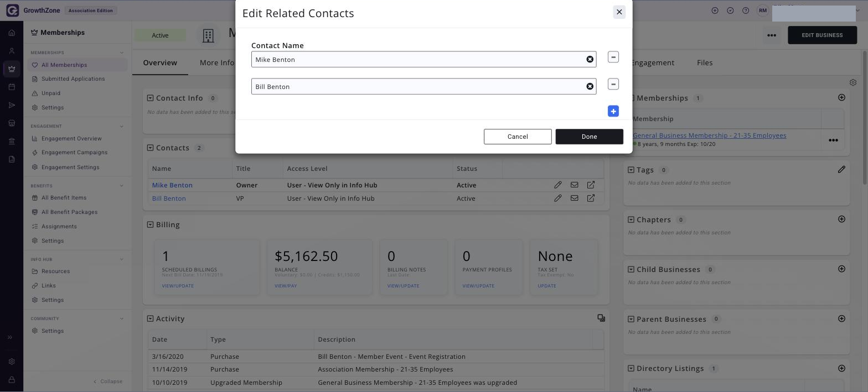
Task: Open help question mark icon
Action: [746, 11]
